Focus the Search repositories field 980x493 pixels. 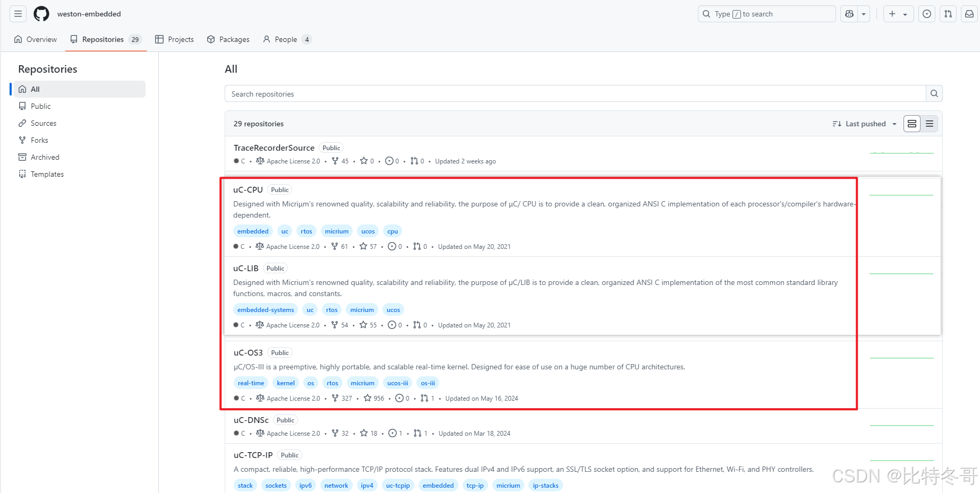pos(575,93)
